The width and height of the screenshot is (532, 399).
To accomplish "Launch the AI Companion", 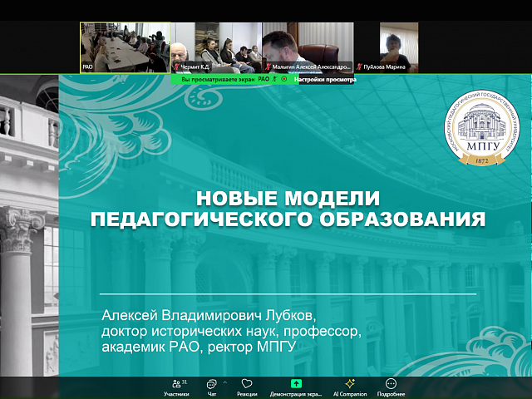I will pyautogui.click(x=350, y=387).
